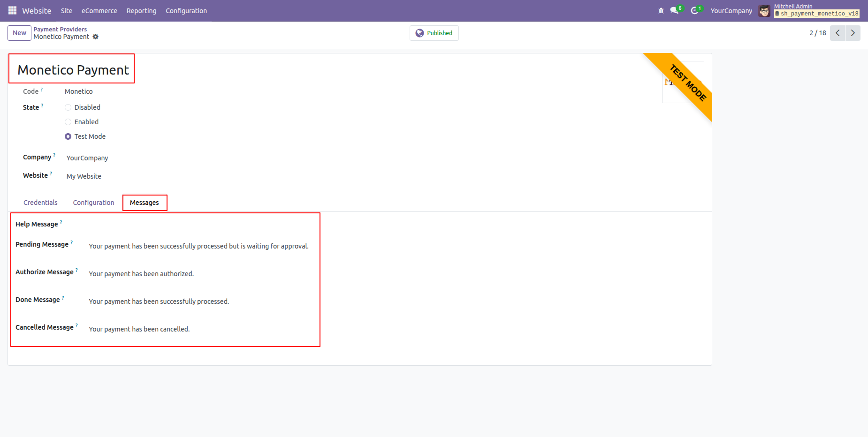
Task: Open the Company dropdown field
Action: pyautogui.click(x=87, y=158)
